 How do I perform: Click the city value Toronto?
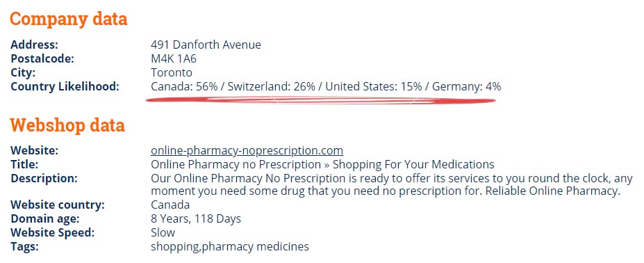click(172, 72)
